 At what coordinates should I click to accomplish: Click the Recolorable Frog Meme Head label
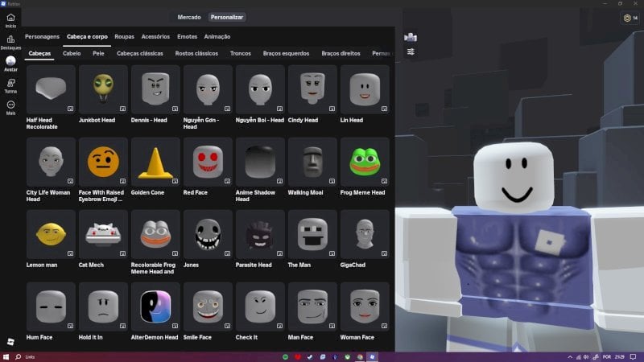coord(153,269)
